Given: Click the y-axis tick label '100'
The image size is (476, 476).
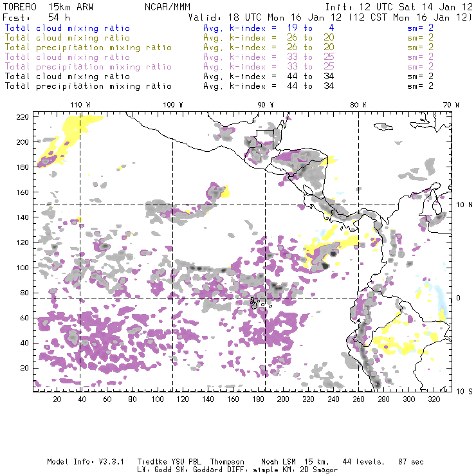Looking at the screenshot, I should click(x=23, y=268).
